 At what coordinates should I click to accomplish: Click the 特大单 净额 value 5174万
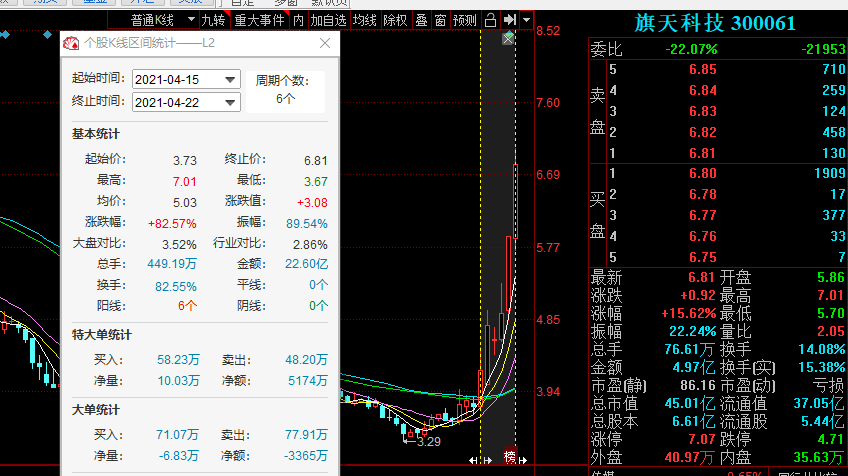click(x=308, y=381)
